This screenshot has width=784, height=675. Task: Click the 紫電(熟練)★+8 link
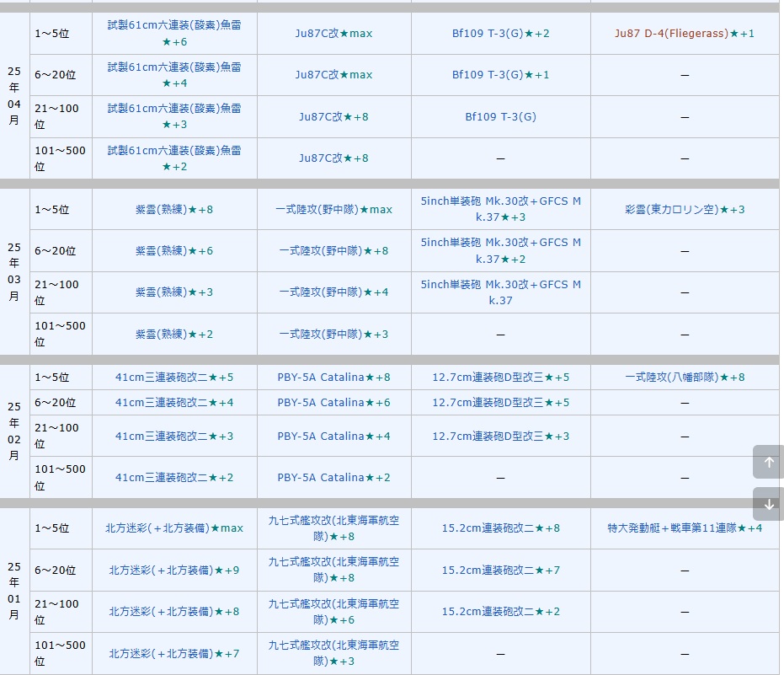pyautogui.click(x=174, y=209)
